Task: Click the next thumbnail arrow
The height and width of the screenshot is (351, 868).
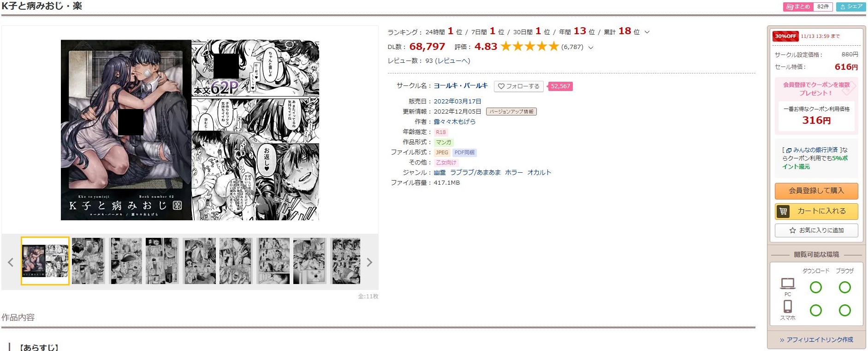Action: (369, 262)
